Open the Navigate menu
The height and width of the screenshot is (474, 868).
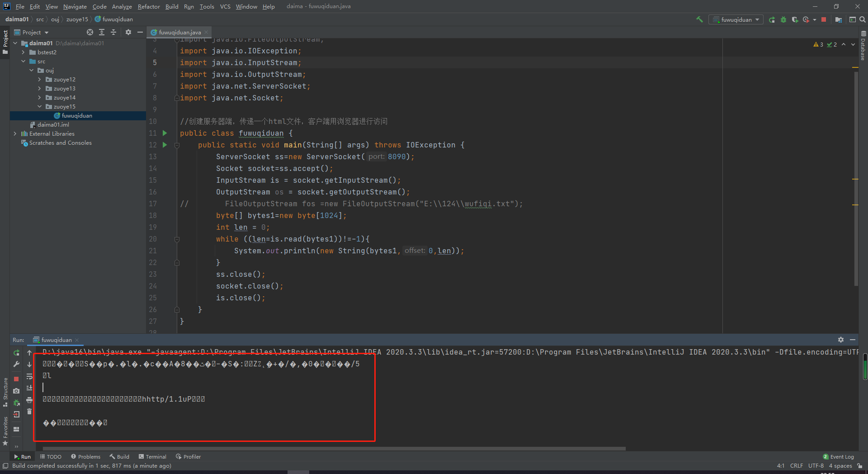75,6
